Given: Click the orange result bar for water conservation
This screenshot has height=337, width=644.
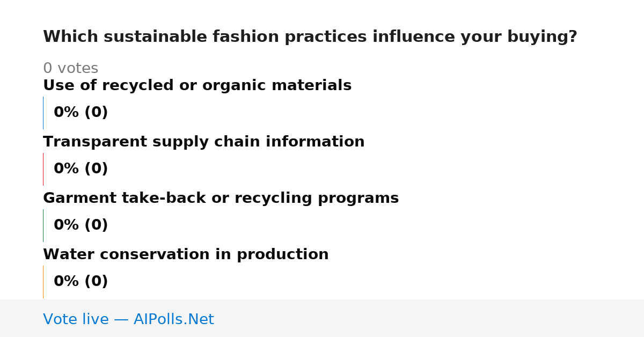Looking at the screenshot, I should (x=43, y=282).
